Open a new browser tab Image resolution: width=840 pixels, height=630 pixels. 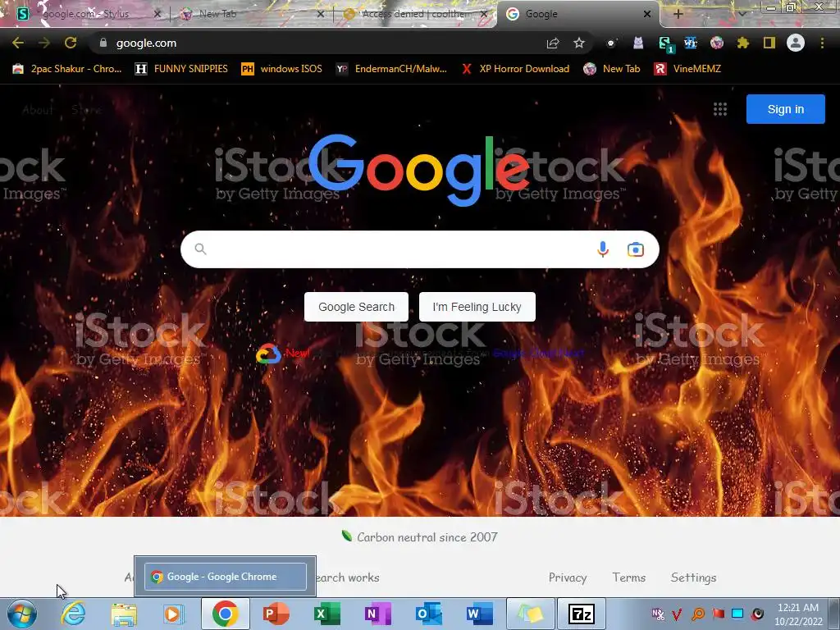[678, 14]
